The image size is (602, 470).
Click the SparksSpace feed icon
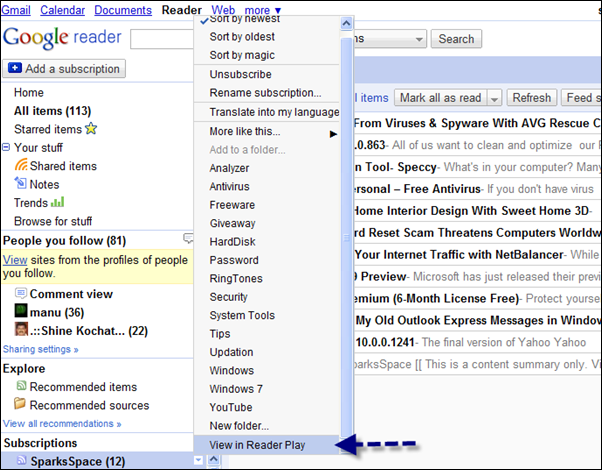point(22,460)
